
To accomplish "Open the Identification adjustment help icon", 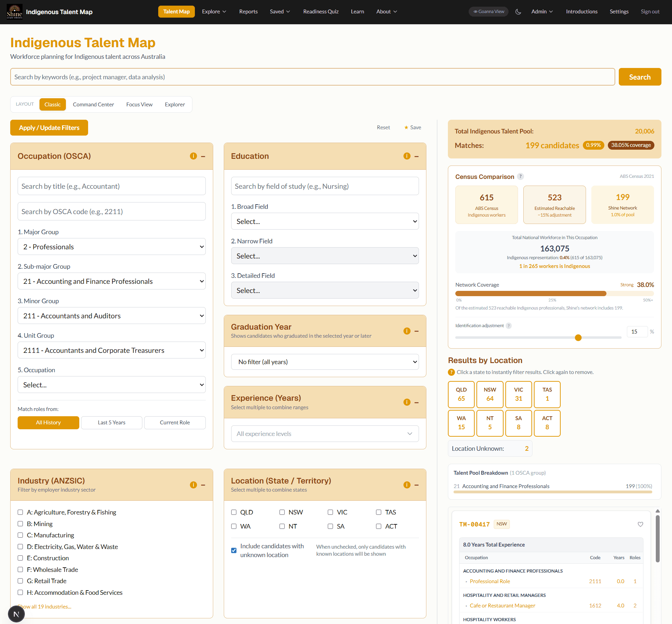I will tap(508, 326).
